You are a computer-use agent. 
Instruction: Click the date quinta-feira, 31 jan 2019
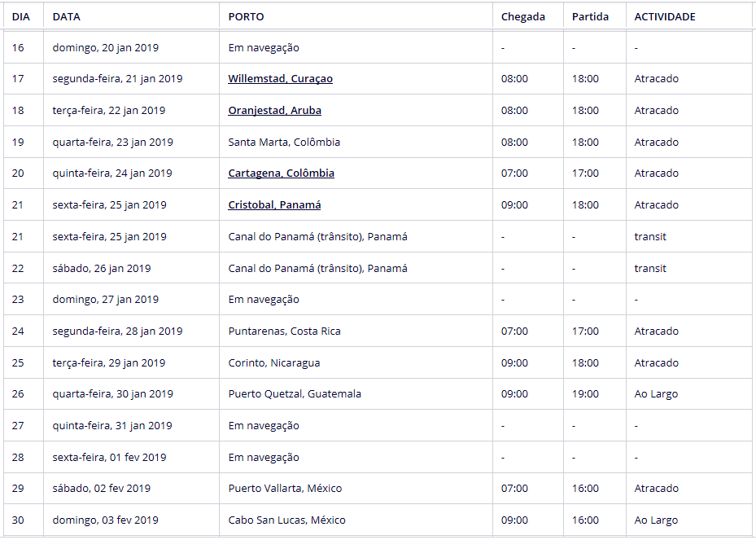tap(112, 426)
